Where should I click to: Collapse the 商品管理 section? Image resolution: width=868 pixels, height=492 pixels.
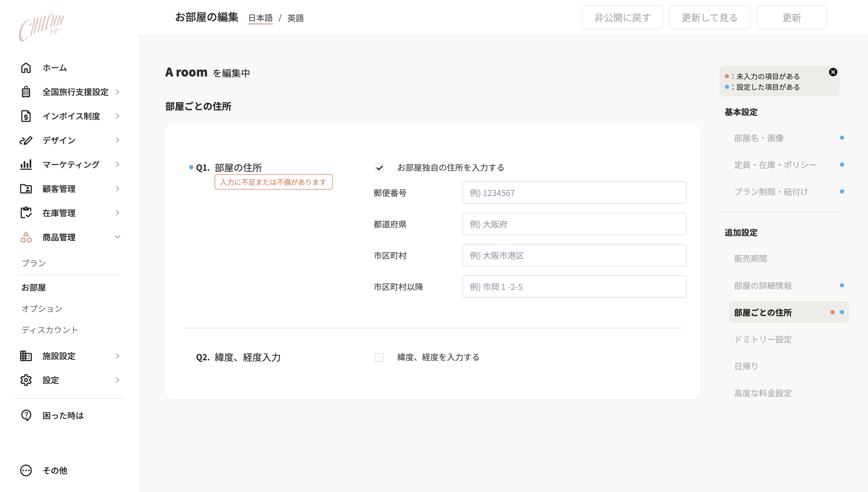tap(117, 237)
